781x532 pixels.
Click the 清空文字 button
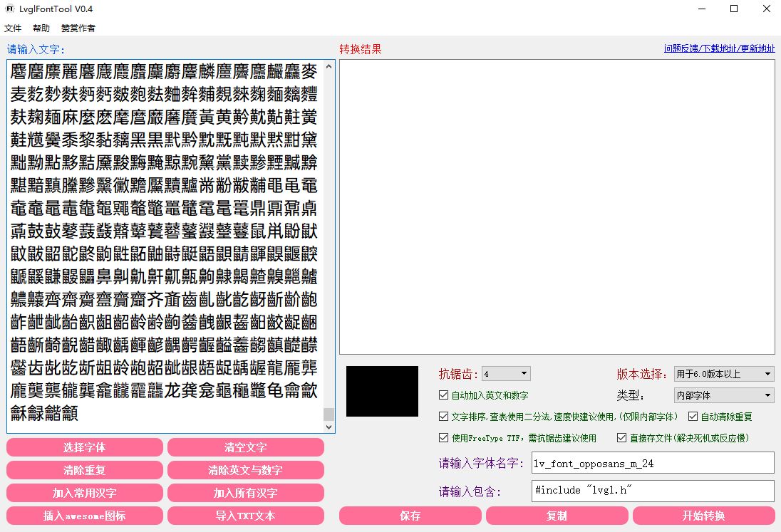tap(245, 447)
